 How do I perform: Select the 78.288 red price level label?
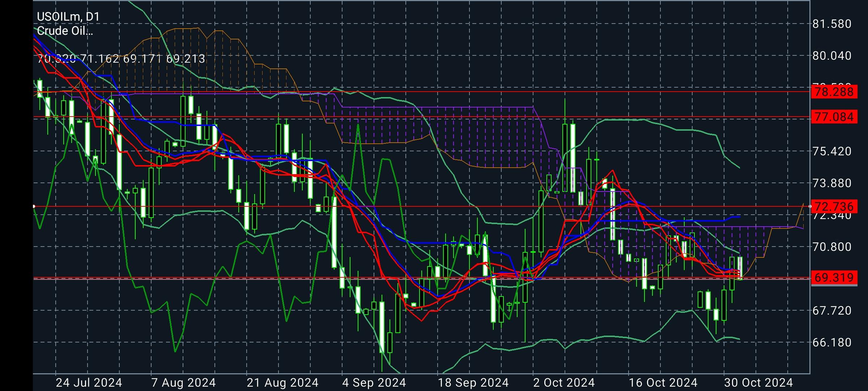[x=835, y=92]
